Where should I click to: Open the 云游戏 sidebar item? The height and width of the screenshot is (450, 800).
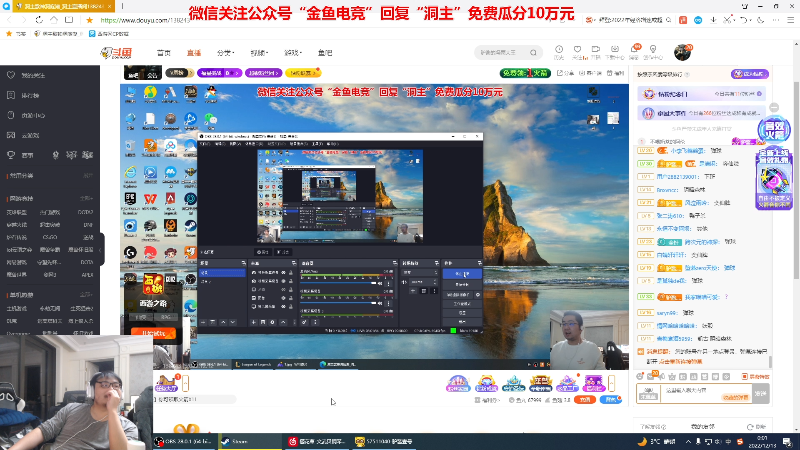coord(31,135)
